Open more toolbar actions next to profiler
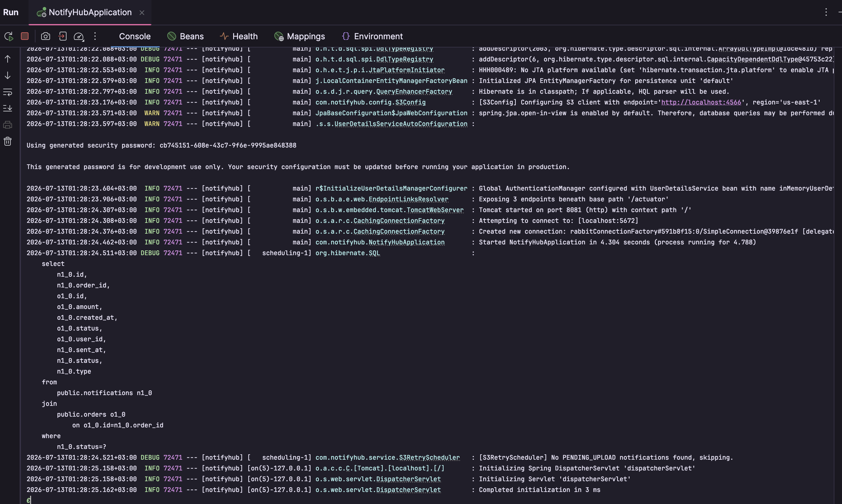 point(95,36)
